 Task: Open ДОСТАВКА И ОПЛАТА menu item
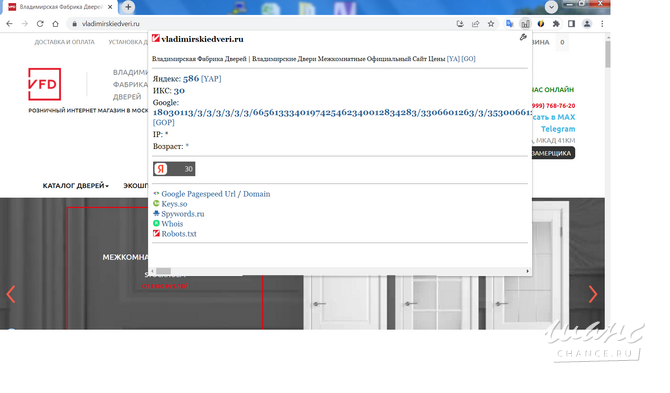pos(65,42)
